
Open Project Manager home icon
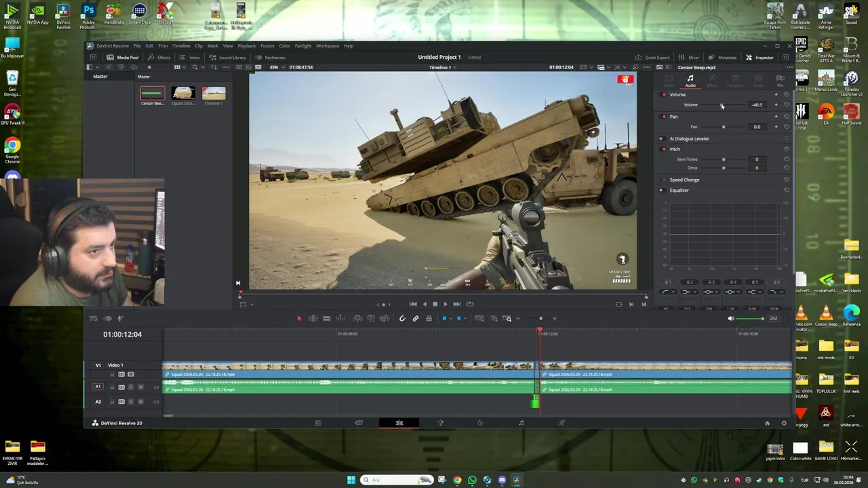click(768, 423)
